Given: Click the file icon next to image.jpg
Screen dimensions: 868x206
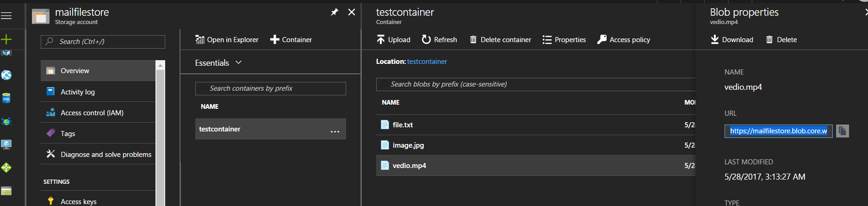Looking at the screenshot, I should tap(384, 145).
